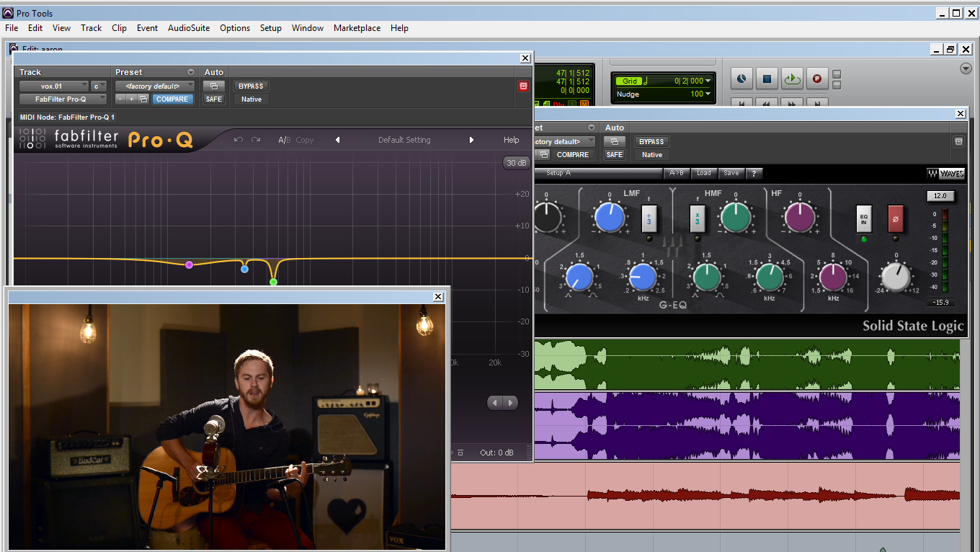The width and height of the screenshot is (980, 552).
Task: Open the Track menu
Action: pyautogui.click(x=92, y=28)
